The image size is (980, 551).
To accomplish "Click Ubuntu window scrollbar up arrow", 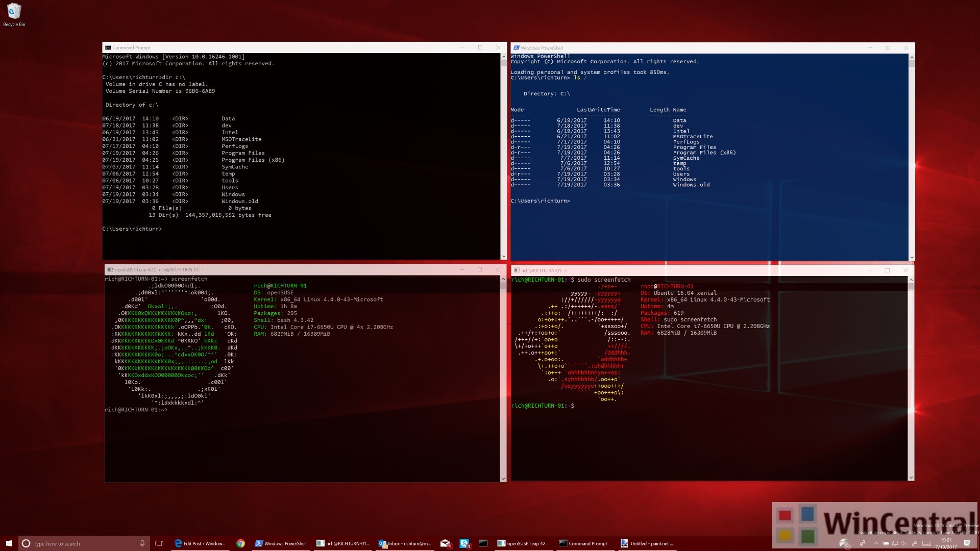I will click(x=911, y=280).
